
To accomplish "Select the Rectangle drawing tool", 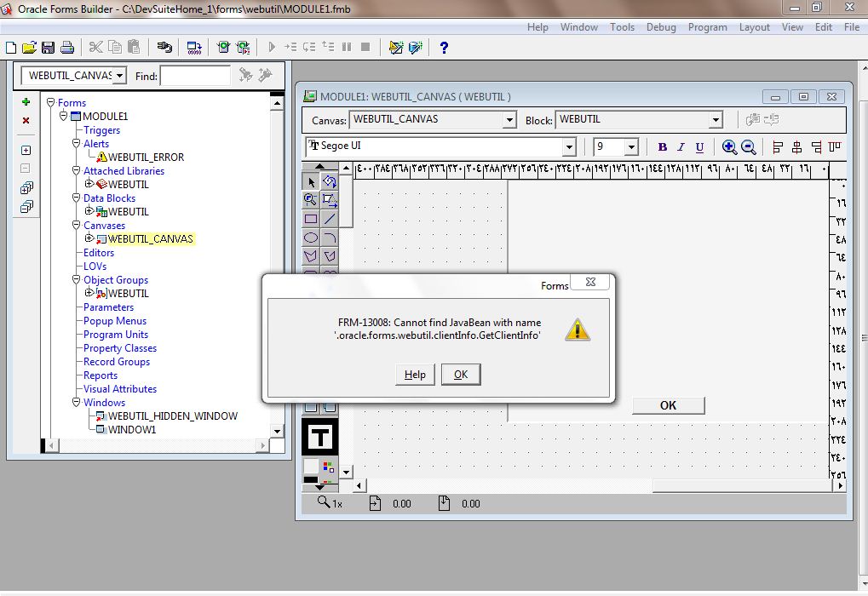I will [x=311, y=219].
